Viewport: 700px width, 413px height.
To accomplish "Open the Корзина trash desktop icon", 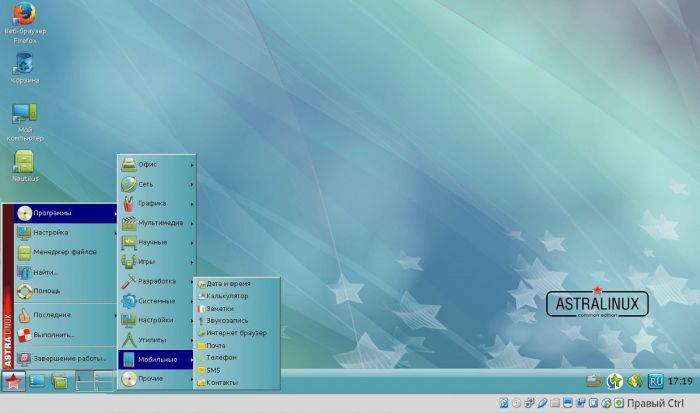I will [24, 68].
